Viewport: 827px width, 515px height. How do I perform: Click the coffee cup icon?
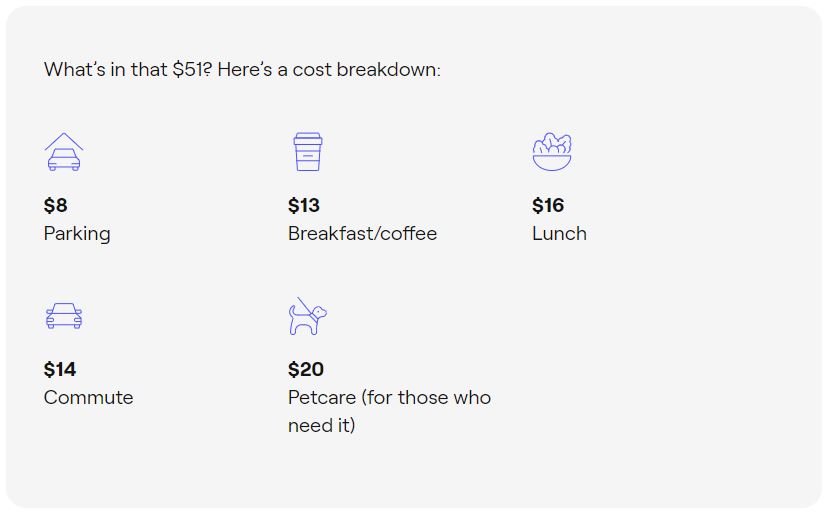pos(308,151)
